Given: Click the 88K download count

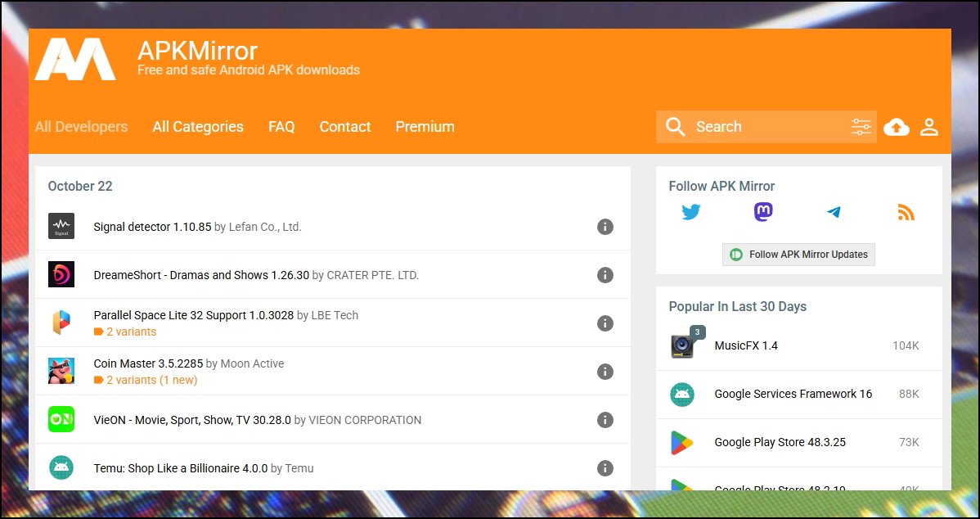Looking at the screenshot, I should coord(909,394).
